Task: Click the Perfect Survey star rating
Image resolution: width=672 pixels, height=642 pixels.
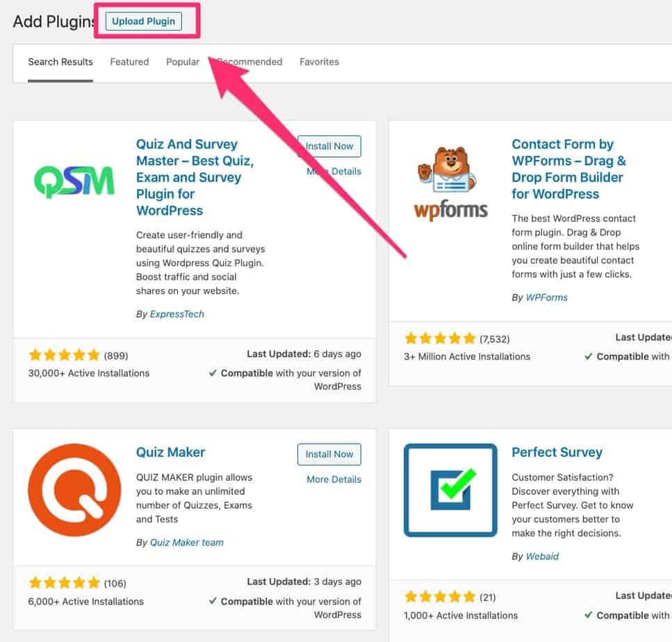Action: (440, 597)
